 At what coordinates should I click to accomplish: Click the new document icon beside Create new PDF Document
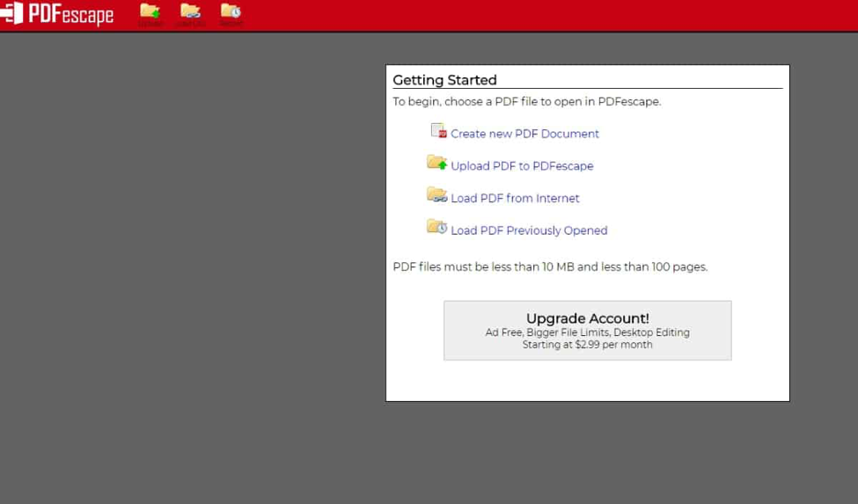click(438, 131)
